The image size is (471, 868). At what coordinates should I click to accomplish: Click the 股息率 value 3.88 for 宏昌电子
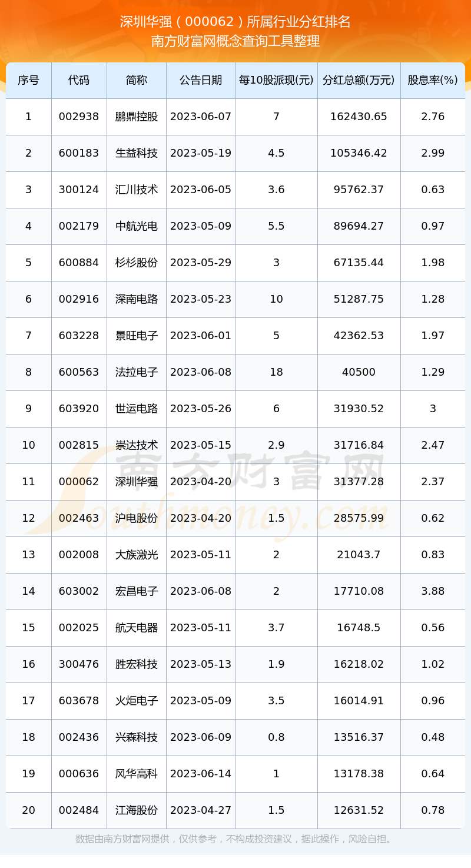(433, 591)
